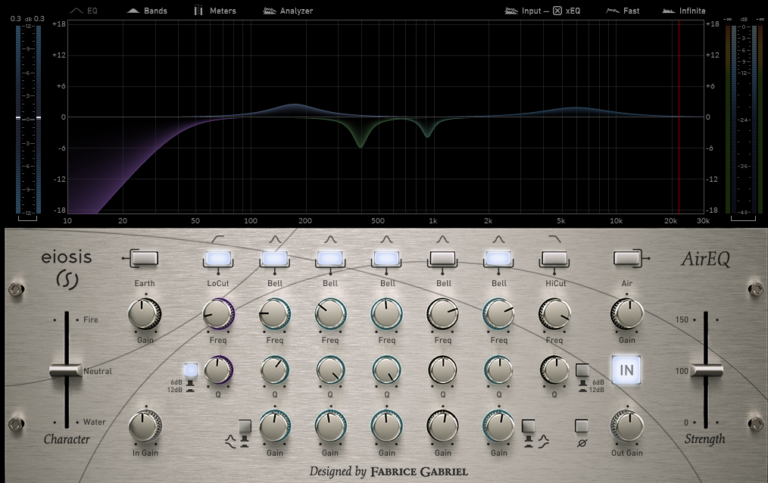Click the third Bell Freq knob
The width and height of the screenshot is (768, 483).
[x=386, y=314]
